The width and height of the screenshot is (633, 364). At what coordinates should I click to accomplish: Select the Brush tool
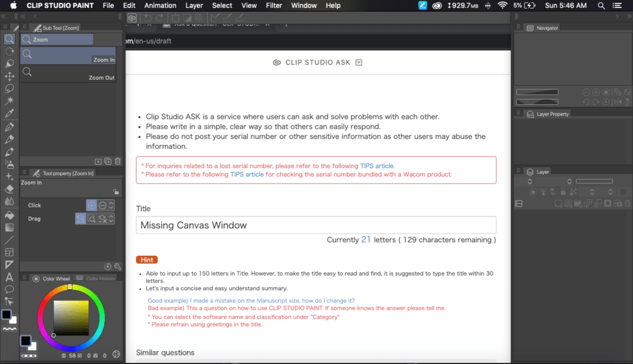9,152
